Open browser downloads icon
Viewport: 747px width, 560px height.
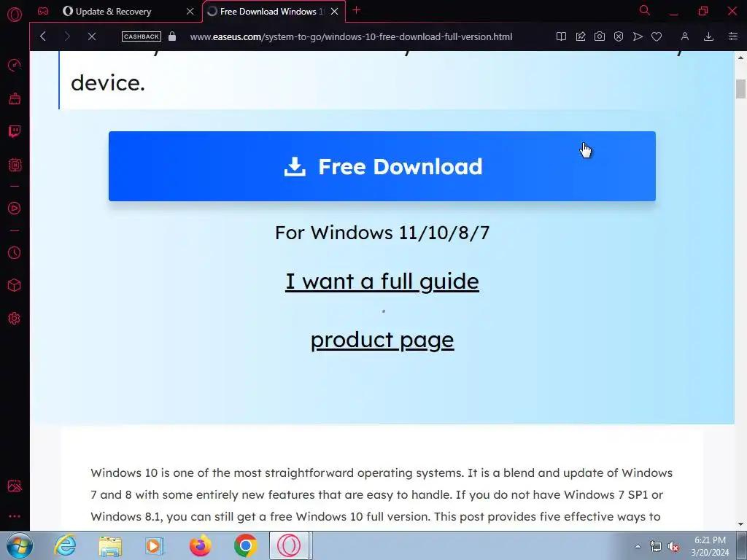point(708,36)
